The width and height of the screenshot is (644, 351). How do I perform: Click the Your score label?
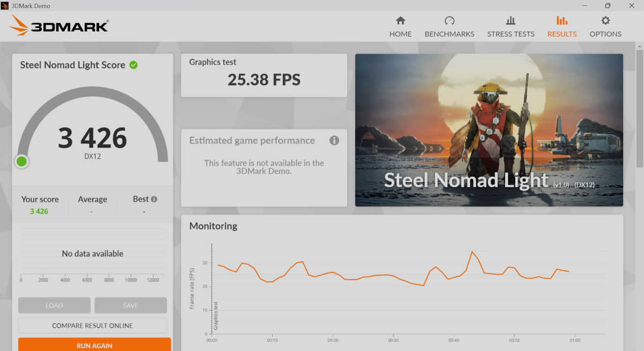tap(40, 199)
